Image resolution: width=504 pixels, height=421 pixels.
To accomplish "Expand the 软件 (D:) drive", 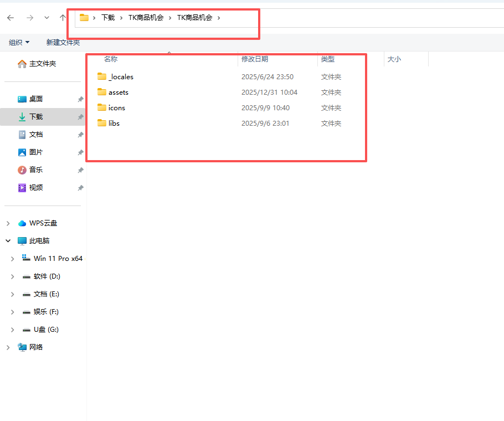I will (x=13, y=276).
